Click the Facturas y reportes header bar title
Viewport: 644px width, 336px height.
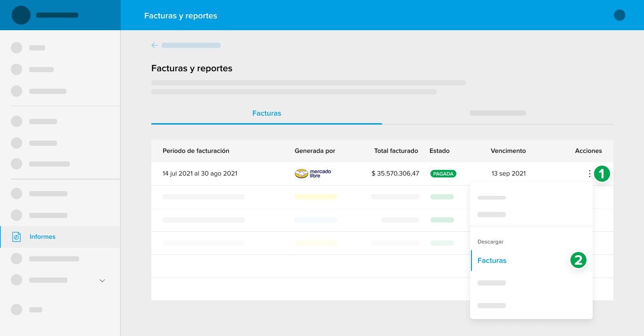click(181, 16)
